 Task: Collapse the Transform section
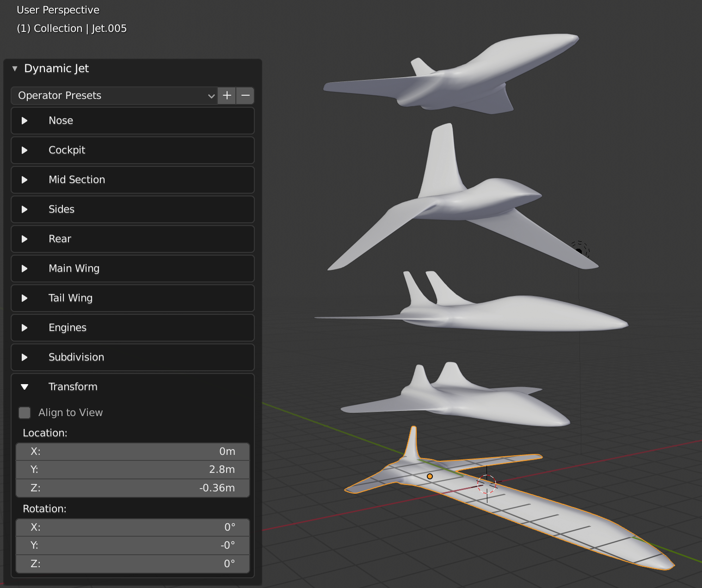25,387
